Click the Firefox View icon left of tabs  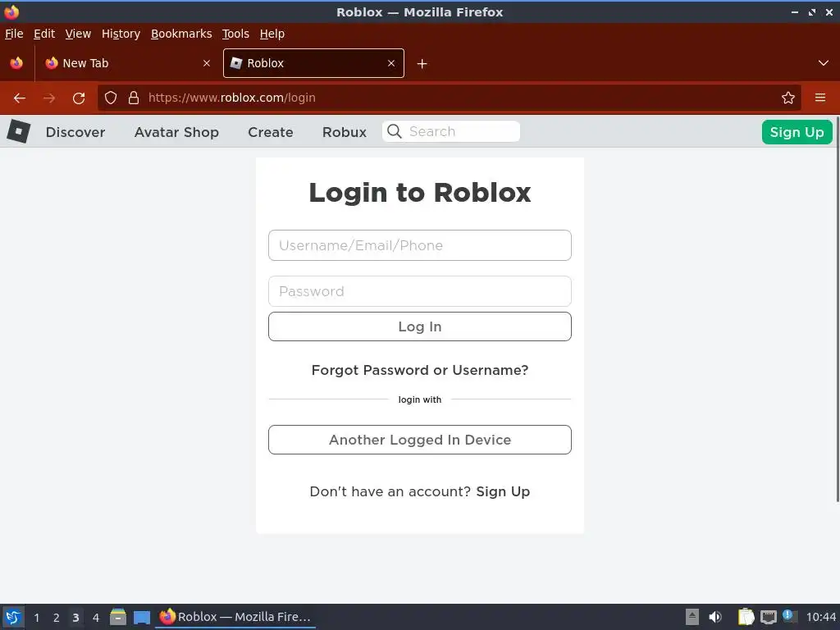16,63
